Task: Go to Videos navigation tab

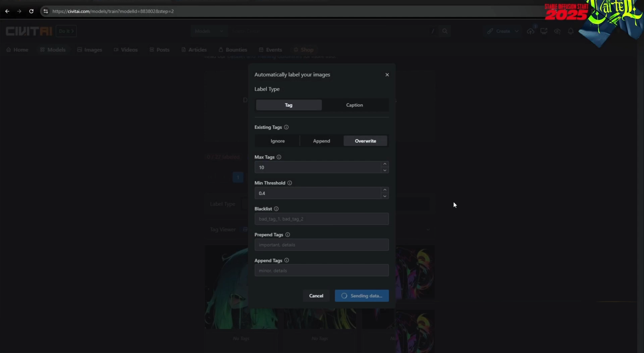Action: point(126,50)
